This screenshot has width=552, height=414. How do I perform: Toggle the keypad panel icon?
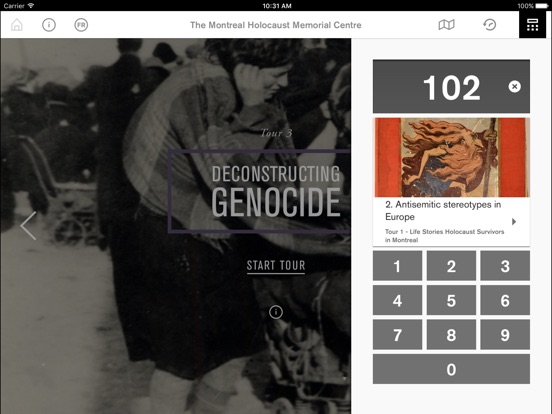coord(532,25)
